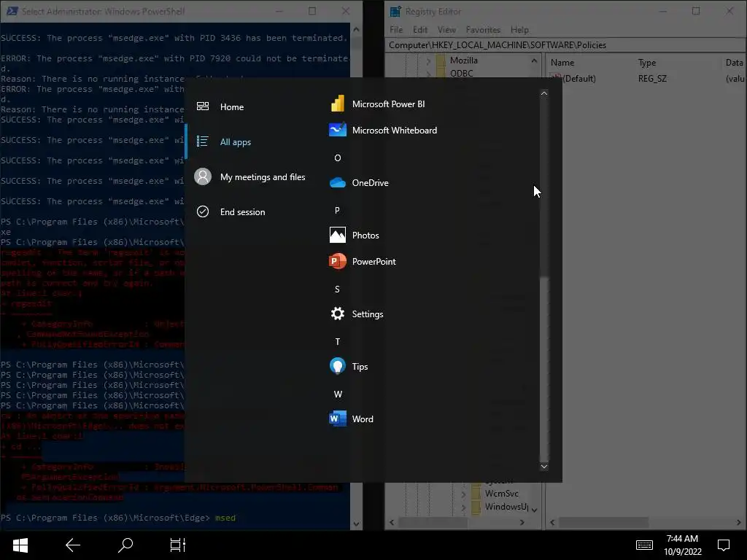Open the Edit menu in Registry Editor
Screen dimensions: 747x560
(x=419, y=29)
